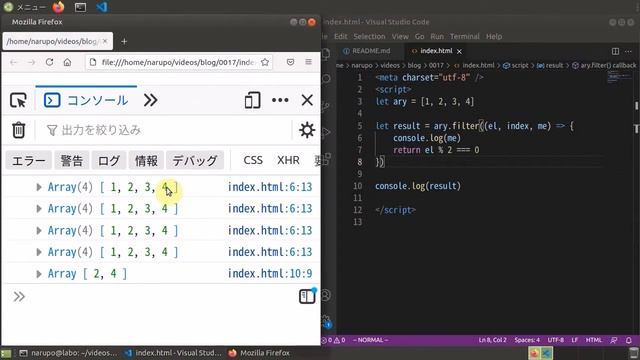This screenshot has height=360, width=640.
Task: Open VS Code Selection menu
Action: 369,36
